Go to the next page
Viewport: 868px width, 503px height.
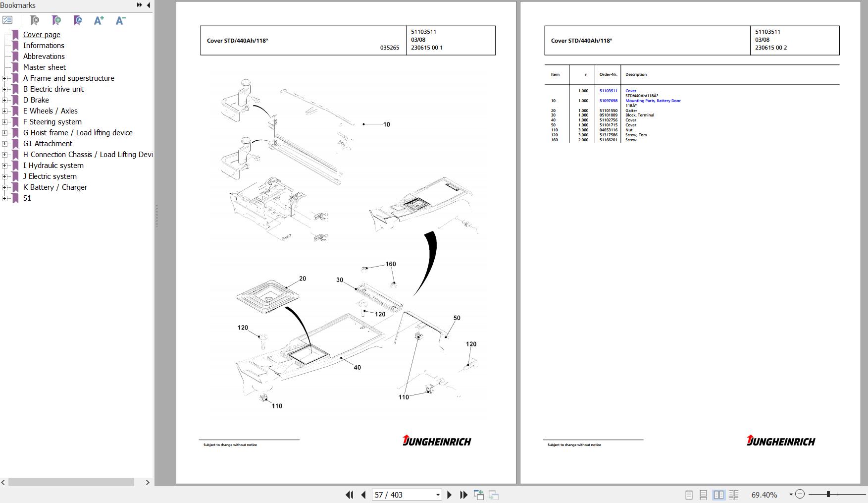[449, 495]
